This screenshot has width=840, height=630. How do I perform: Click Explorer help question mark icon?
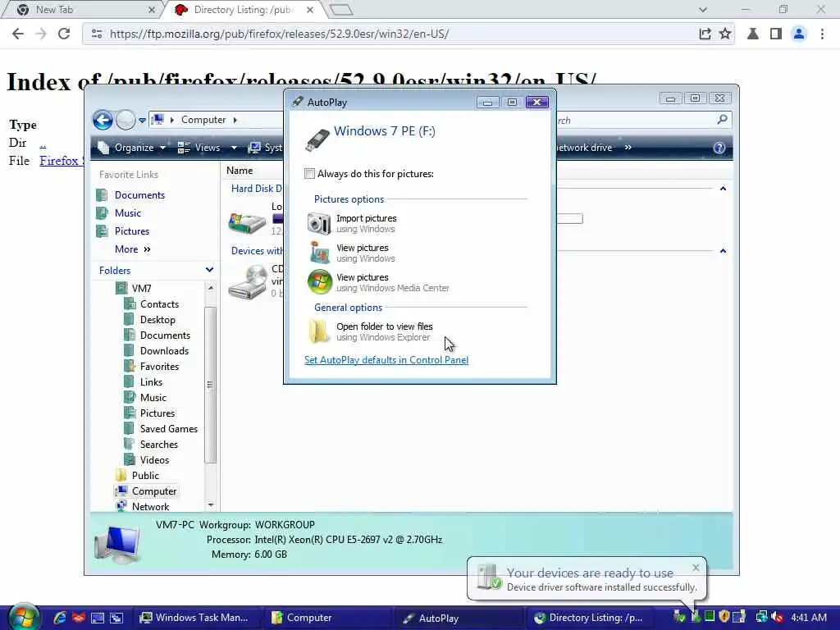(x=719, y=148)
